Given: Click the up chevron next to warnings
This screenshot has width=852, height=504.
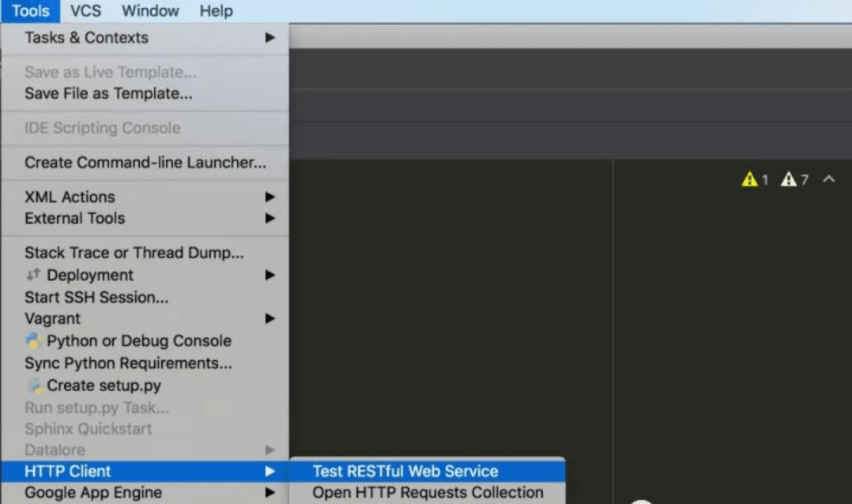Looking at the screenshot, I should (x=828, y=179).
